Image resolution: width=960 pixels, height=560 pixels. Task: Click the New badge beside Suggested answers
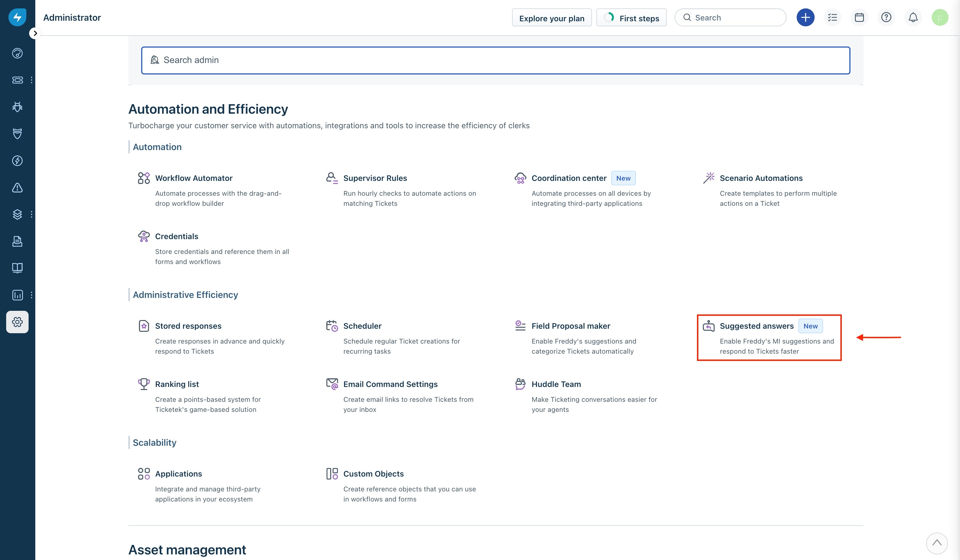coord(810,326)
